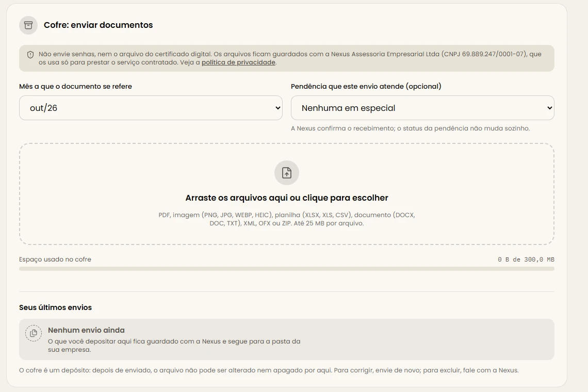Click the documents icon beside Nenhum envio ainda
Screen dimensions: 588x392
(x=34, y=333)
